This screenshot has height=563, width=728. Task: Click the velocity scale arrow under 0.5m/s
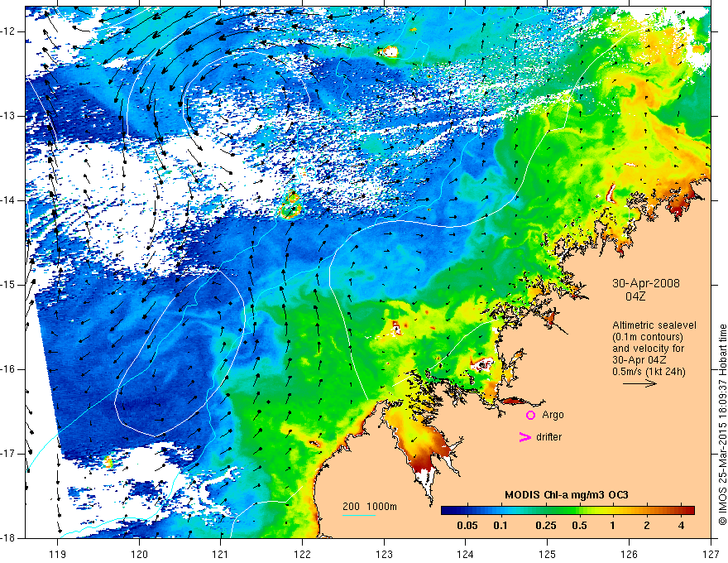tap(639, 383)
